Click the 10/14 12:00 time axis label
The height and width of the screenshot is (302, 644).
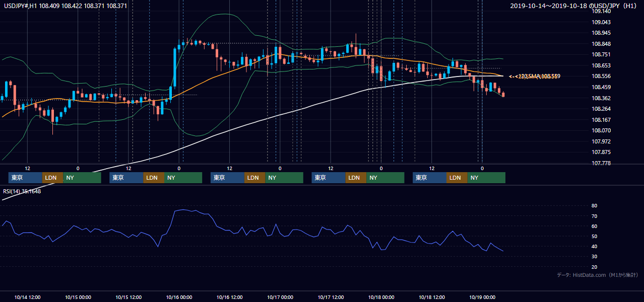[27, 297]
